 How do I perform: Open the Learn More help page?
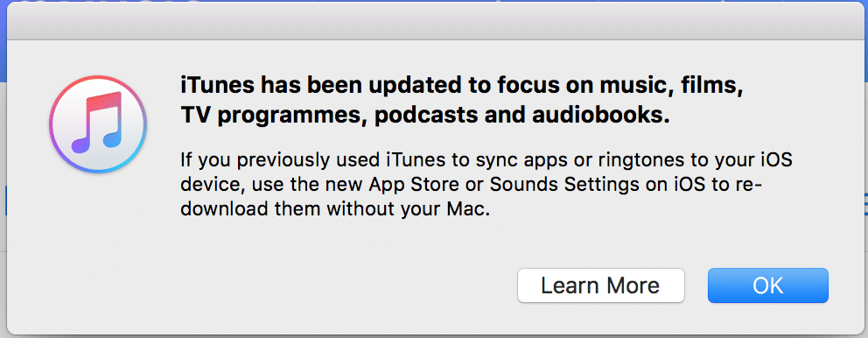click(x=600, y=286)
